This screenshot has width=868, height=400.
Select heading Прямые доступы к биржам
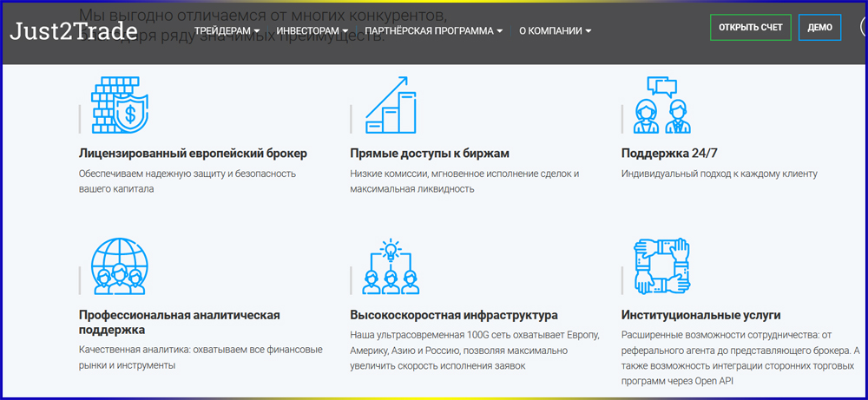(430, 154)
